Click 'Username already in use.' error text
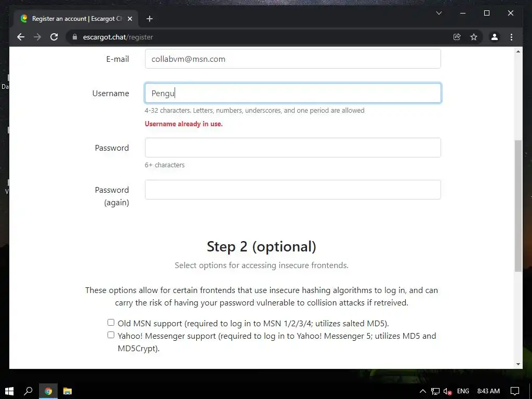The image size is (532, 399). click(183, 124)
